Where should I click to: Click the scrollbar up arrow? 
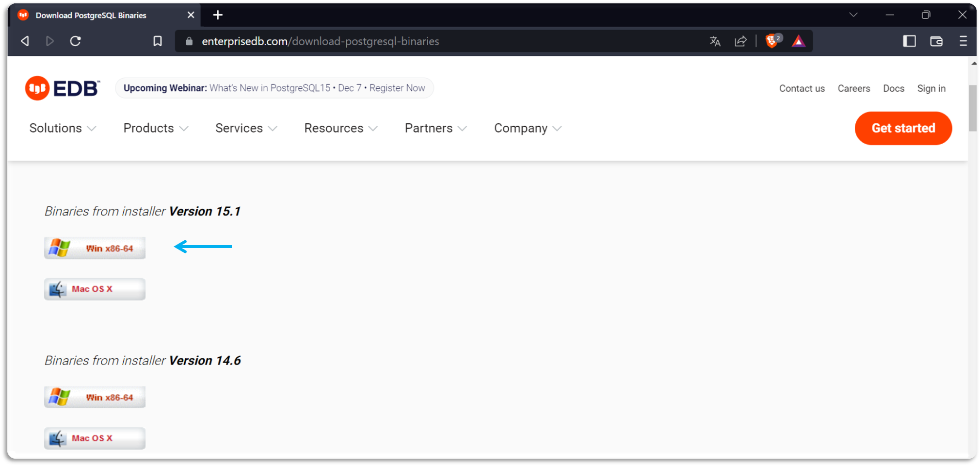(x=973, y=63)
